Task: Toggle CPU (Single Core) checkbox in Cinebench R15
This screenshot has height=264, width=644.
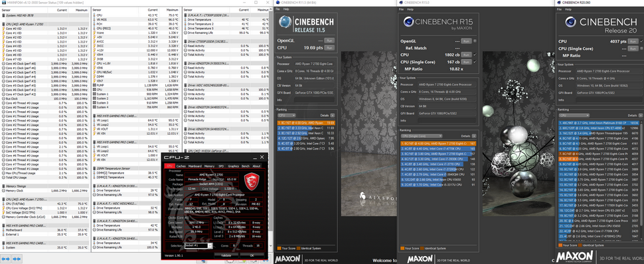Action: coord(475,62)
